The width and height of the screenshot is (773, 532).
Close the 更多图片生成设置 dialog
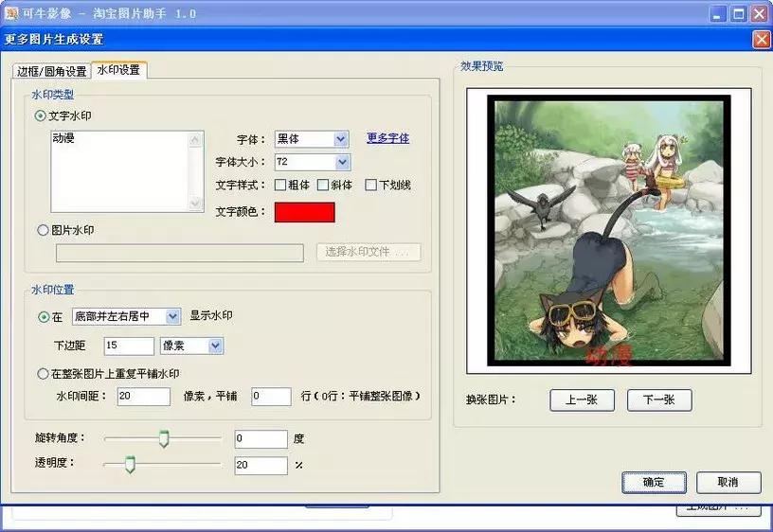[762, 40]
